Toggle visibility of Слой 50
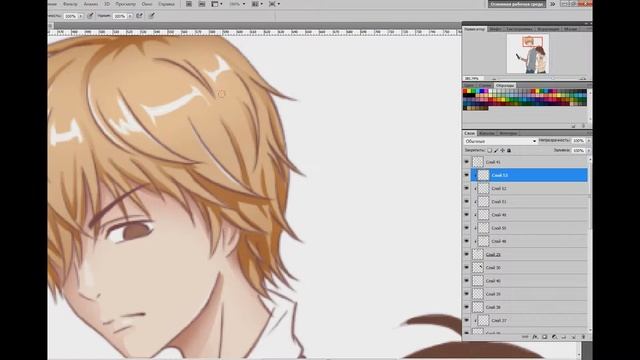The width and height of the screenshot is (640, 360). [x=467, y=228]
